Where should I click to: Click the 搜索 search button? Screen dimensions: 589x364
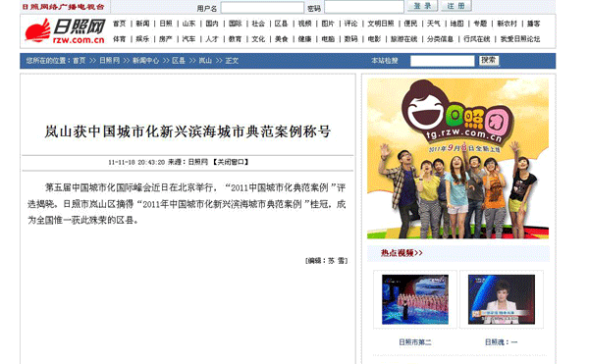click(489, 61)
